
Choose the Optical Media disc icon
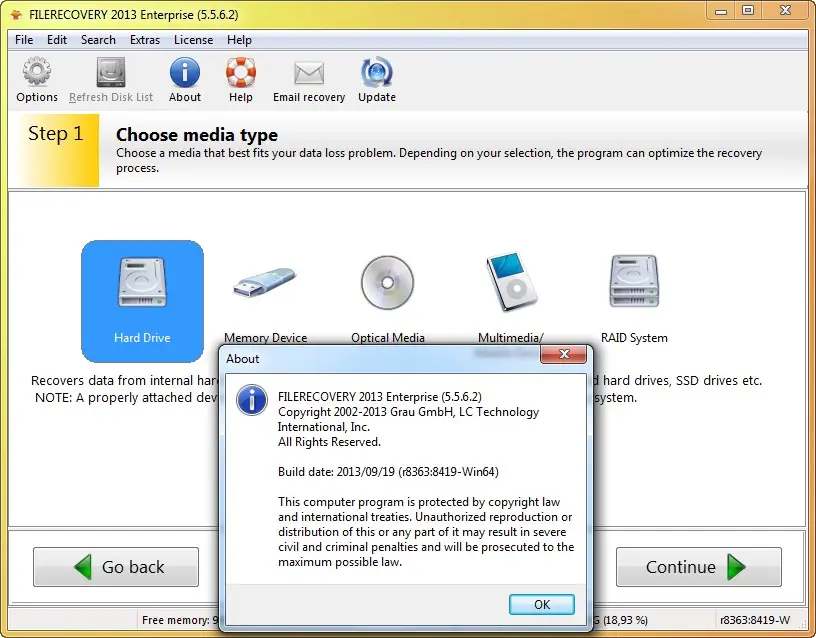click(x=387, y=283)
